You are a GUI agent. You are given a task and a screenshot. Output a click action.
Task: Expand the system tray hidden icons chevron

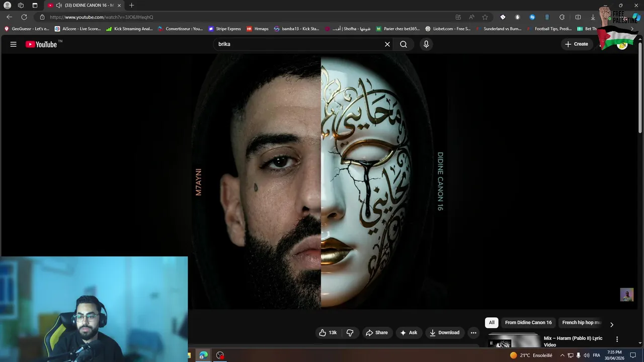pyautogui.click(x=562, y=355)
